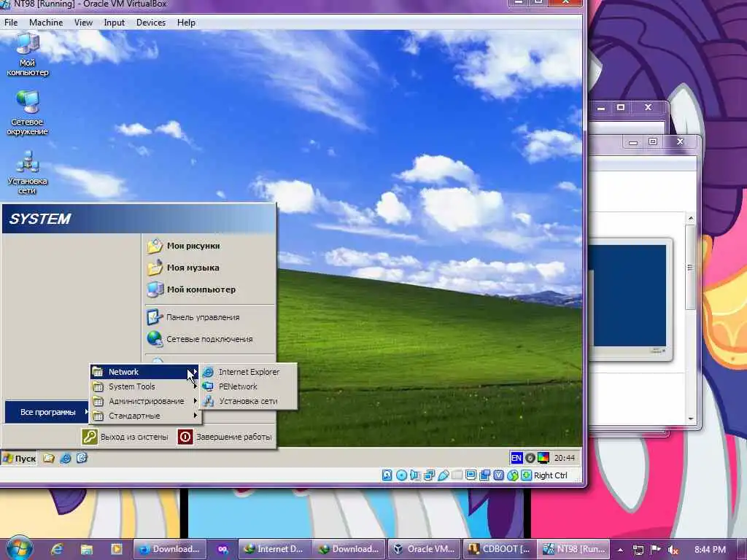747x560 pixels.
Task: Click the third quick launch icon beside Пуск
Action: [x=82, y=458]
